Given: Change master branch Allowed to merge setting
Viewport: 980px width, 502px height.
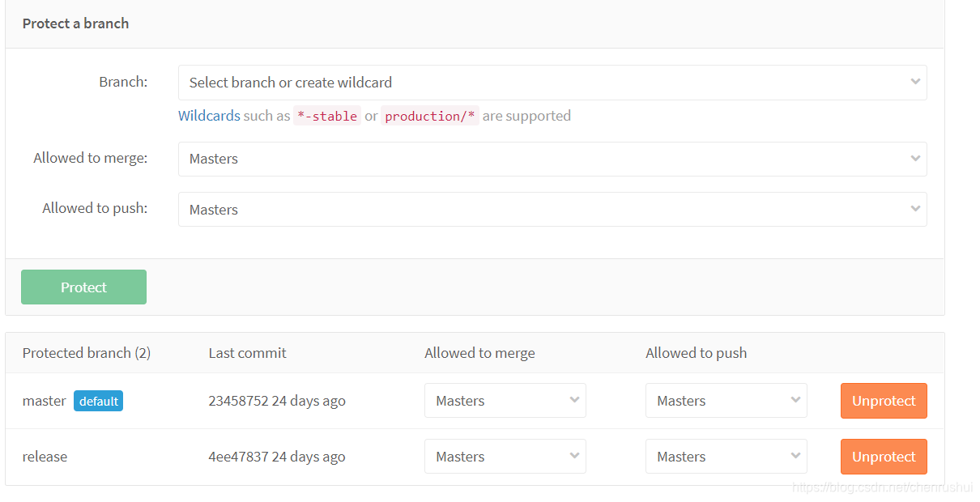Looking at the screenshot, I should click(505, 401).
